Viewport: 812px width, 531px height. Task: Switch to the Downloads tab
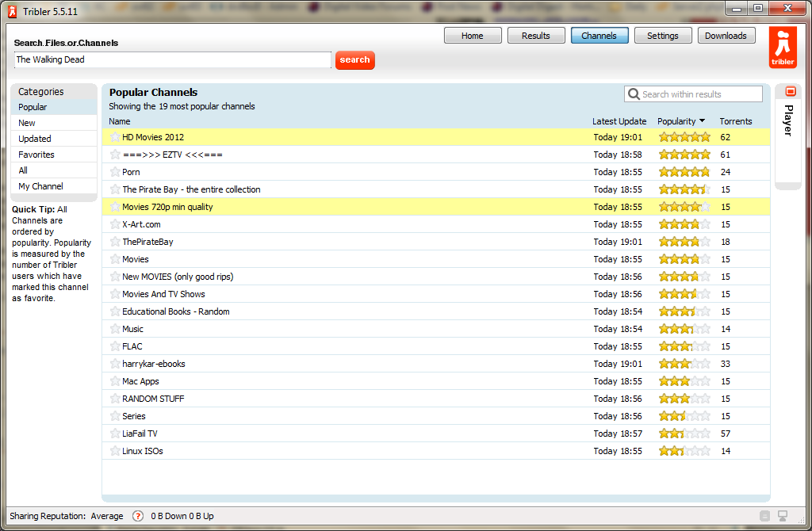click(726, 36)
